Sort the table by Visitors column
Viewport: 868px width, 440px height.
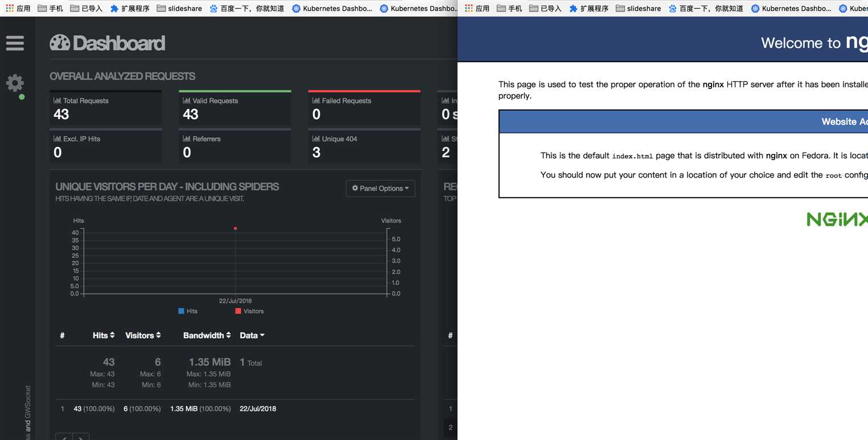click(143, 335)
